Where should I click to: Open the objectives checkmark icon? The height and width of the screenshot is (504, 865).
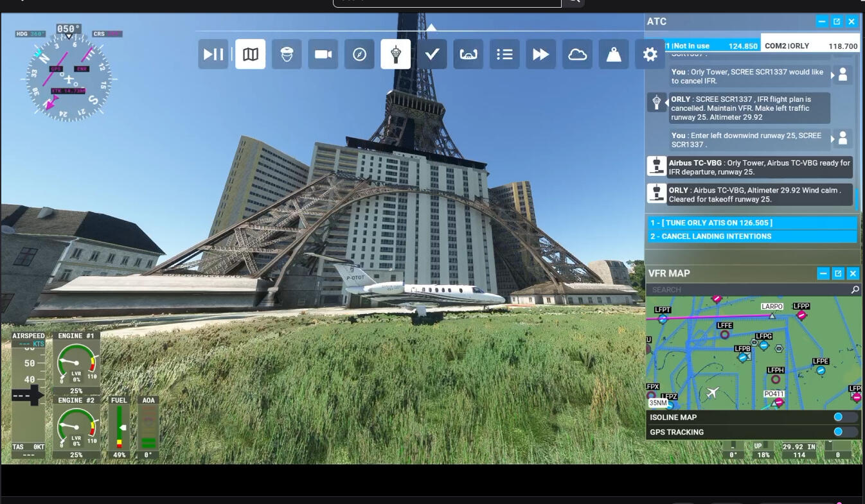point(432,54)
